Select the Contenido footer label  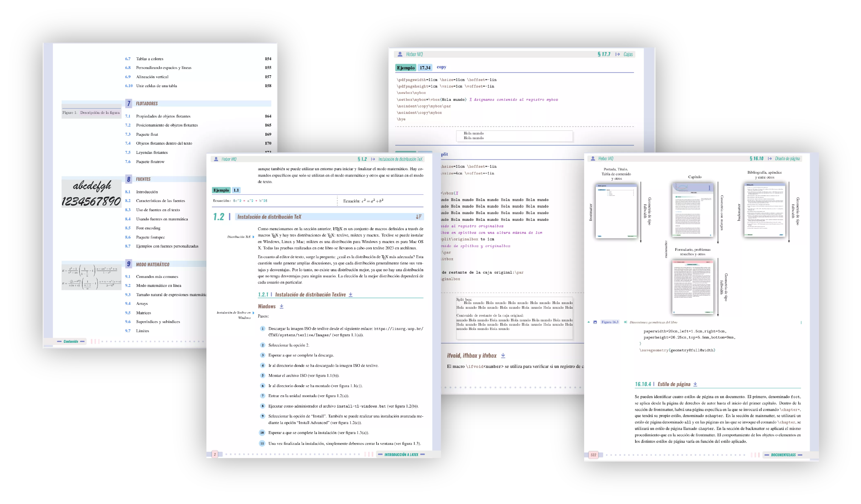point(71,341)
